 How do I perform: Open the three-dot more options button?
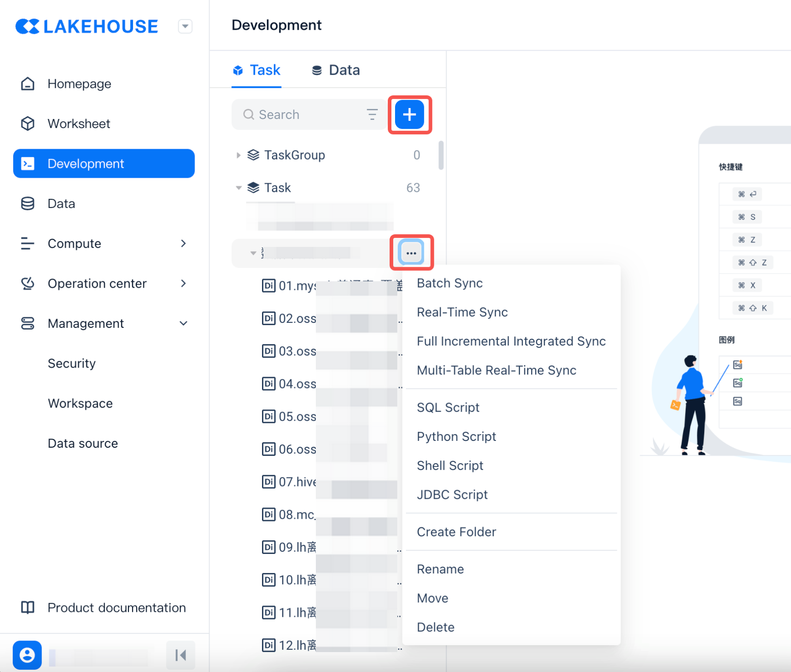click(411, 252)
